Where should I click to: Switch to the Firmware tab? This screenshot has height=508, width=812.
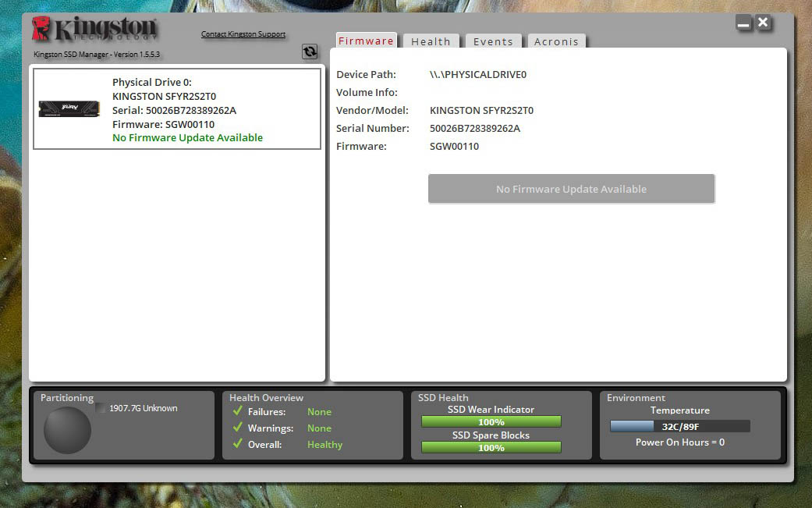[366, 41]
